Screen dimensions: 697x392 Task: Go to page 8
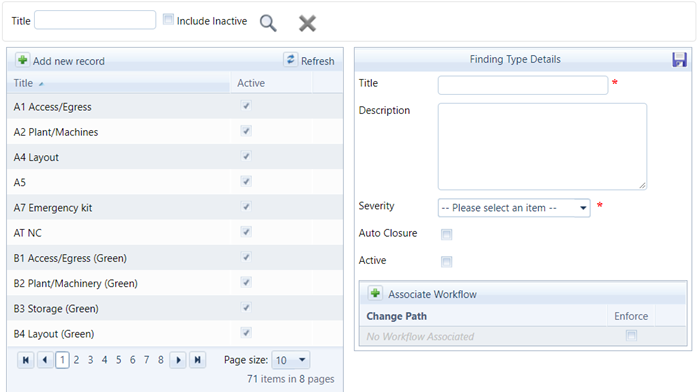(160, 360)
